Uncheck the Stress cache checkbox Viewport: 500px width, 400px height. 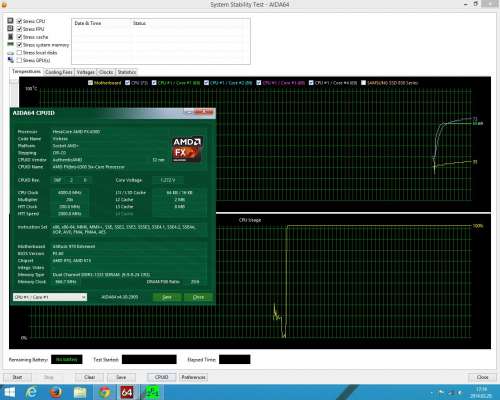point(19,37)
